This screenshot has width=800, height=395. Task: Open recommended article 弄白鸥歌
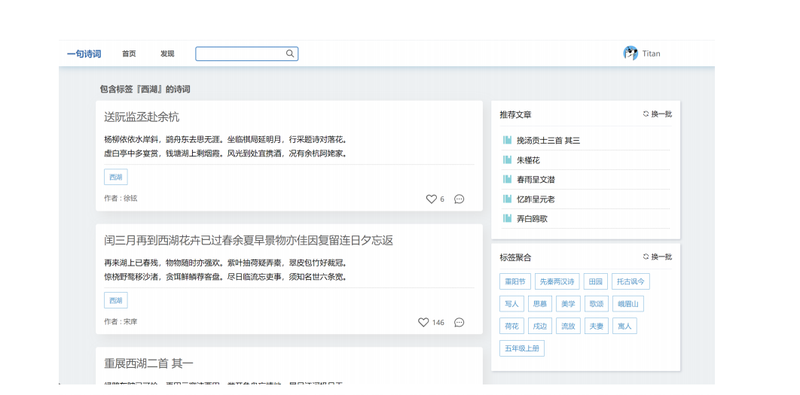click(532, 218)
